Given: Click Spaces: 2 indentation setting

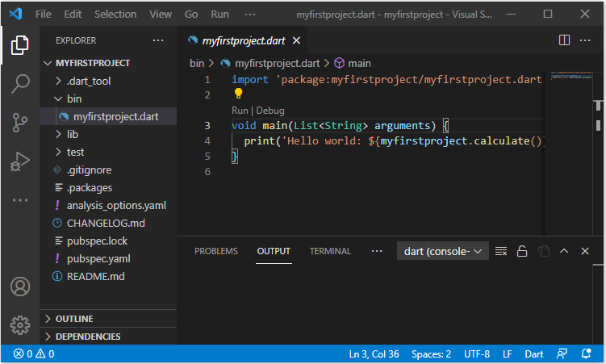Looking at the screenshot, I should click(432, 354).
